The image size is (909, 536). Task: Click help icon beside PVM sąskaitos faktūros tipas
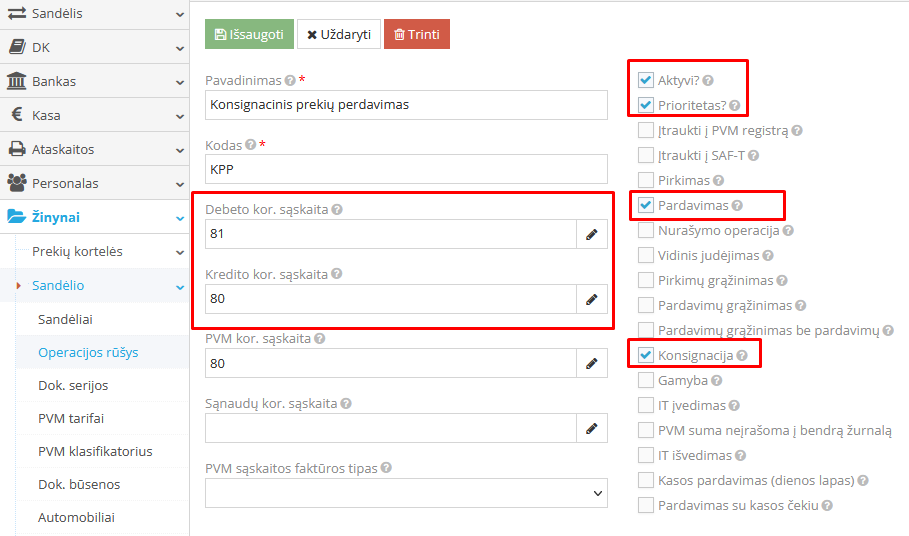[386, 467]
